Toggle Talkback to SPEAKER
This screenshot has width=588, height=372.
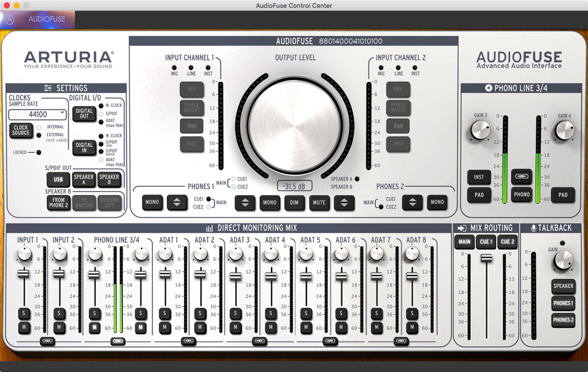point(563,286)
